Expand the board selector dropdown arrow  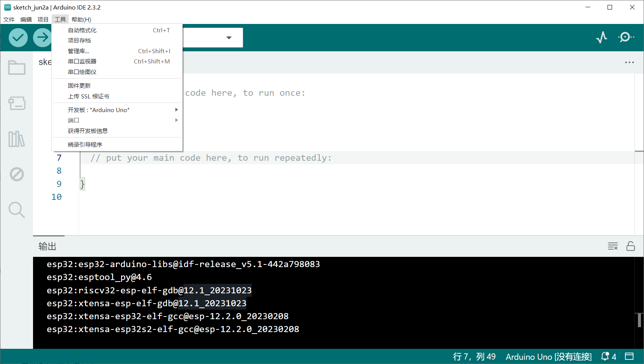point(229,38)
